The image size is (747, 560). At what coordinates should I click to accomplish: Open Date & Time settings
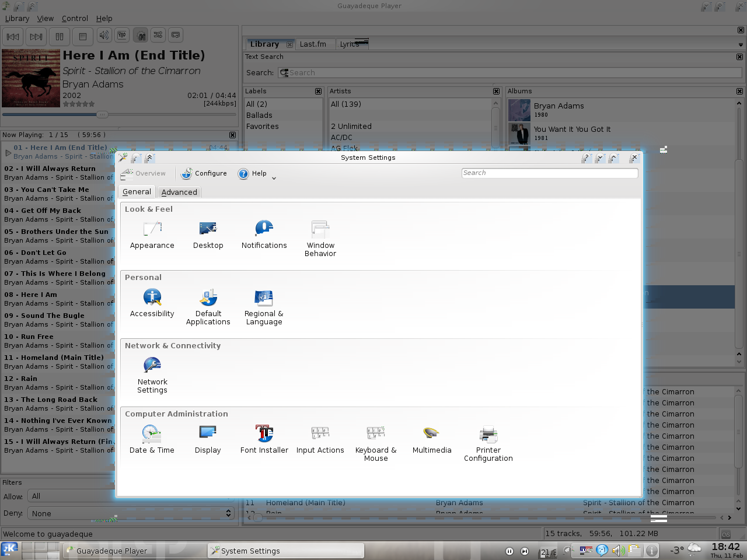click(x=152, y=440)
